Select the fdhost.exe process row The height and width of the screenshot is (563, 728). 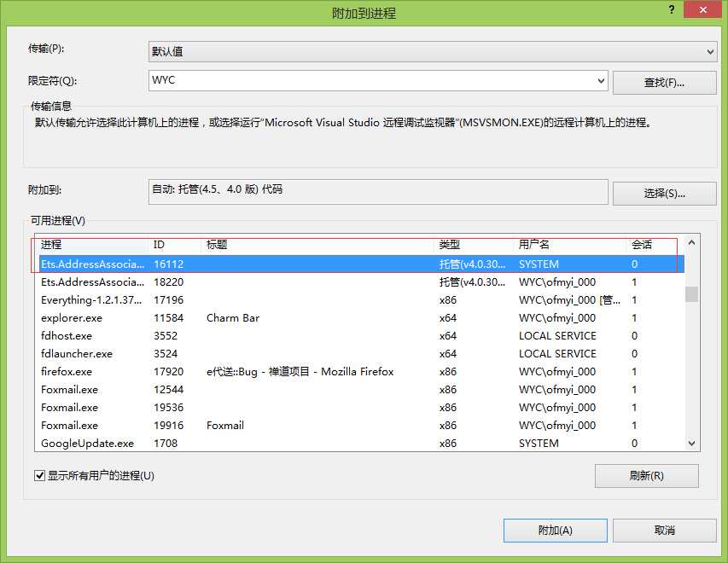[x=361, y=335]
